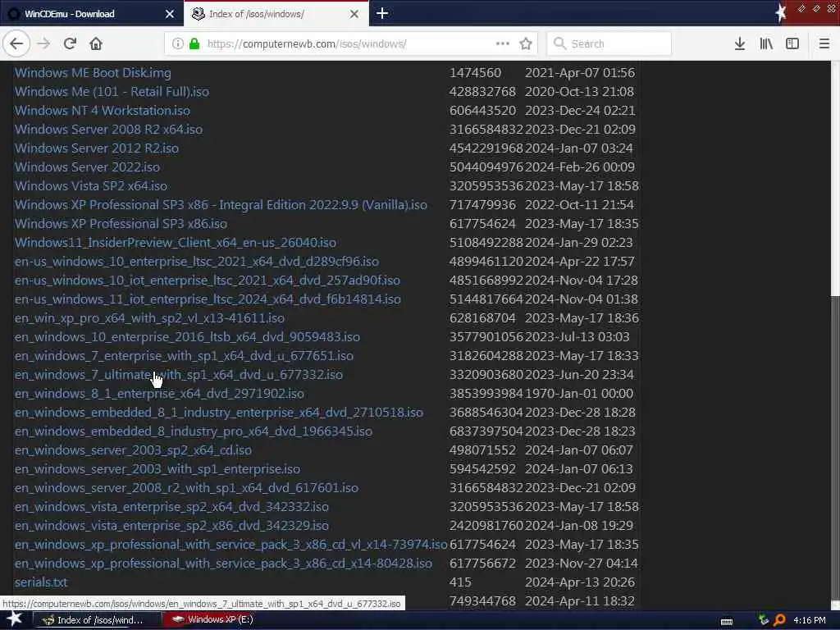
Task: Toggle the sidebar view
Action: [792, 43]
